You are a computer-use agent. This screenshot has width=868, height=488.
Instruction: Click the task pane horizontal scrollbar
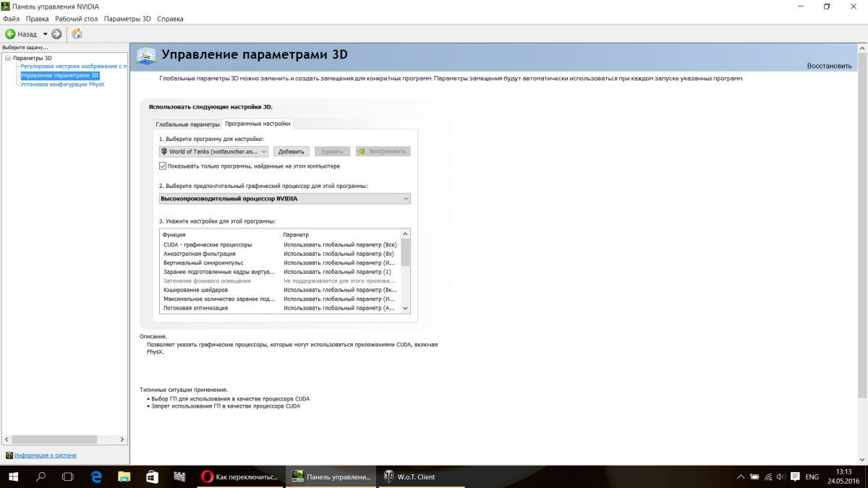(x=54, y=439)
